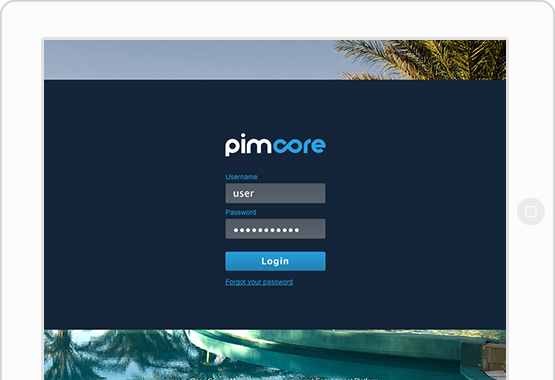Viewport: 555px width, 380px height.
Task: Click the pimcore logo
Action: click(275, 145)
